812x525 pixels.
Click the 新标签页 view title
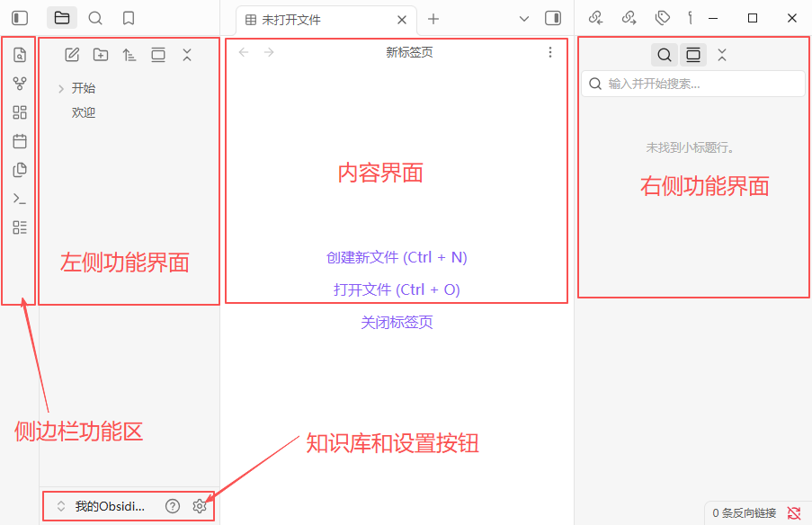[409, 52]
